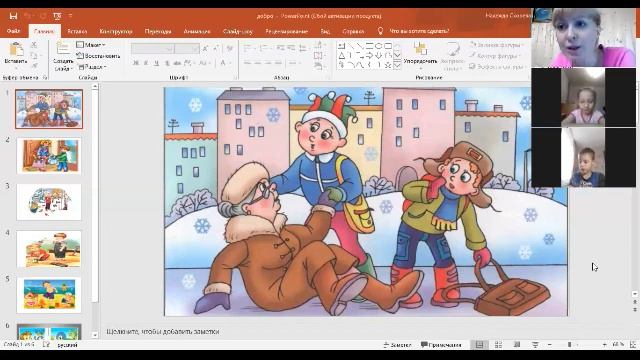Start slideshow from beginning in quick access toolbar
Viewport: 640px width, 360px height.
pyautogui.click(x=57, y=16)
